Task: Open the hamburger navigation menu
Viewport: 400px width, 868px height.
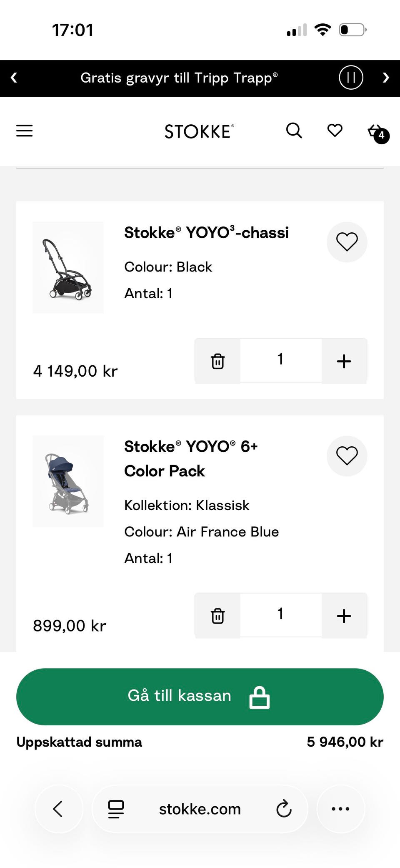Action: point(24,131)
